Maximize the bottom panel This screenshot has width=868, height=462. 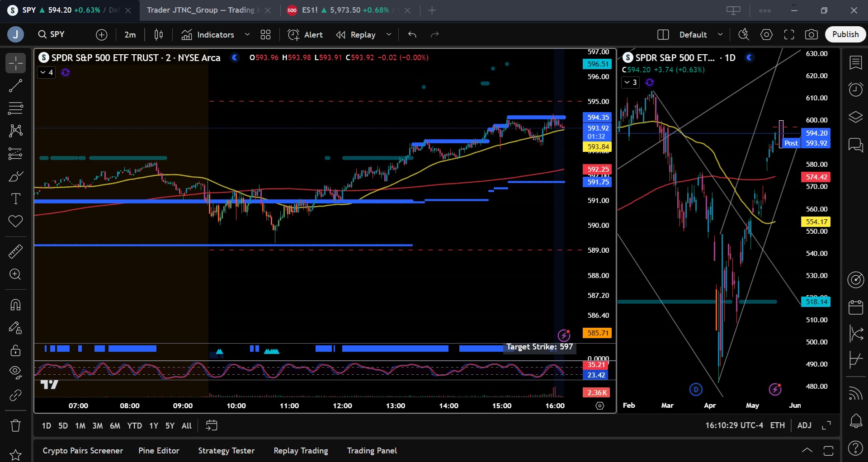click(828, 451)
